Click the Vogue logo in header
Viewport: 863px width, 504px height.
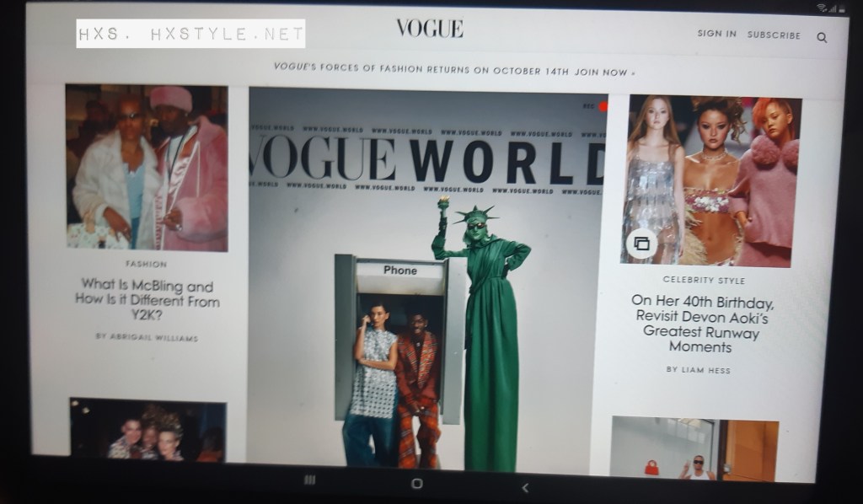430,29
